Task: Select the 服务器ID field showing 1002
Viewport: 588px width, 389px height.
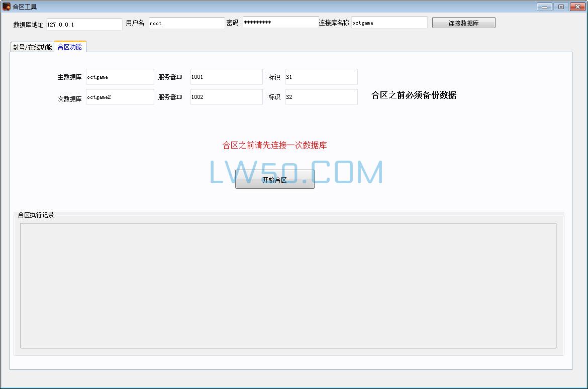Action: [x=226, y=96]
